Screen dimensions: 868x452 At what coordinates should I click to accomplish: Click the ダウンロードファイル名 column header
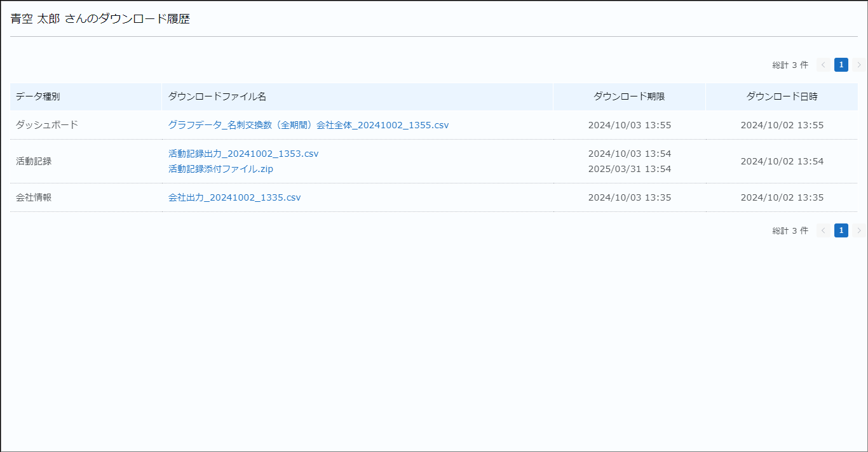[x=217, y=96]
